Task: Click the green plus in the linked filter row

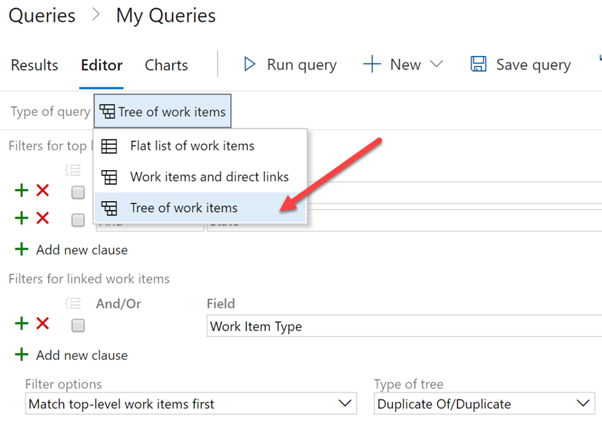Action: pos(22,323)
